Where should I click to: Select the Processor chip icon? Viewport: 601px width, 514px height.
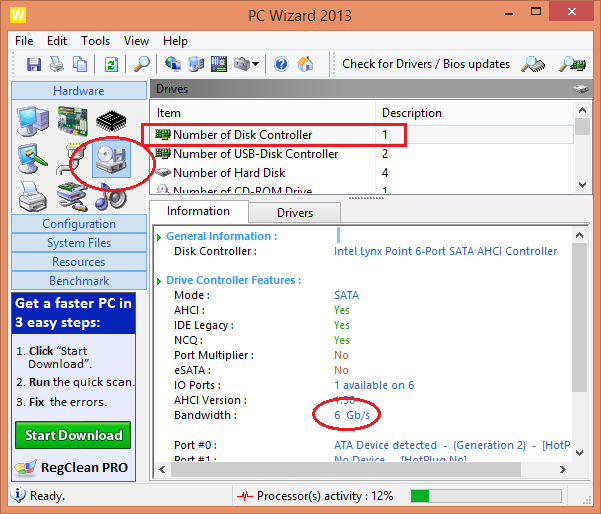click(111, 120)
